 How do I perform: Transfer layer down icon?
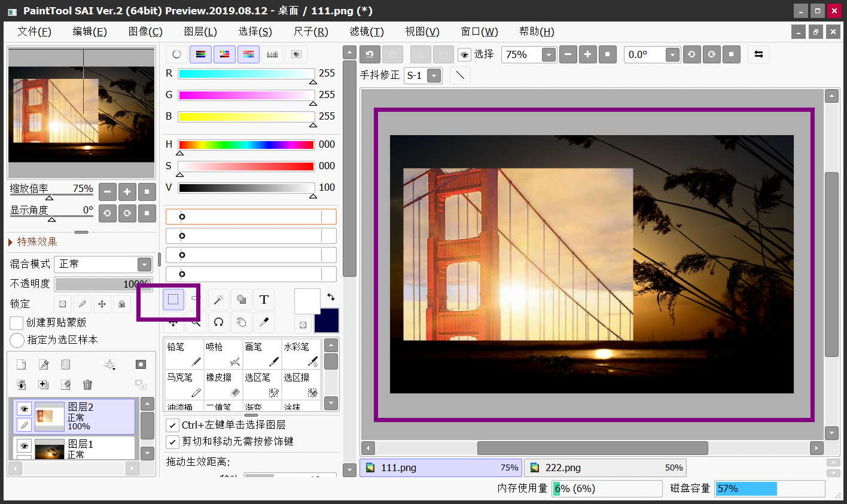click(21, 384)
